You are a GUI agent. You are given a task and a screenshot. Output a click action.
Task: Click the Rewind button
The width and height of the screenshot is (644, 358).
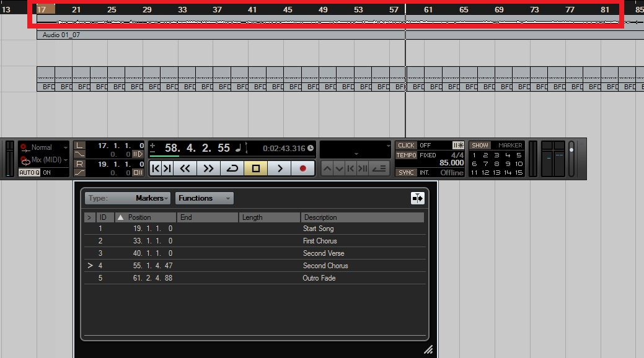[x=185, y=168]
